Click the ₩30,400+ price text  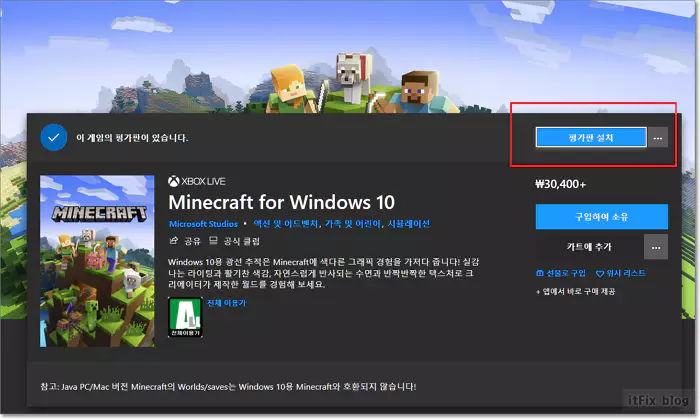pos(560,184)
